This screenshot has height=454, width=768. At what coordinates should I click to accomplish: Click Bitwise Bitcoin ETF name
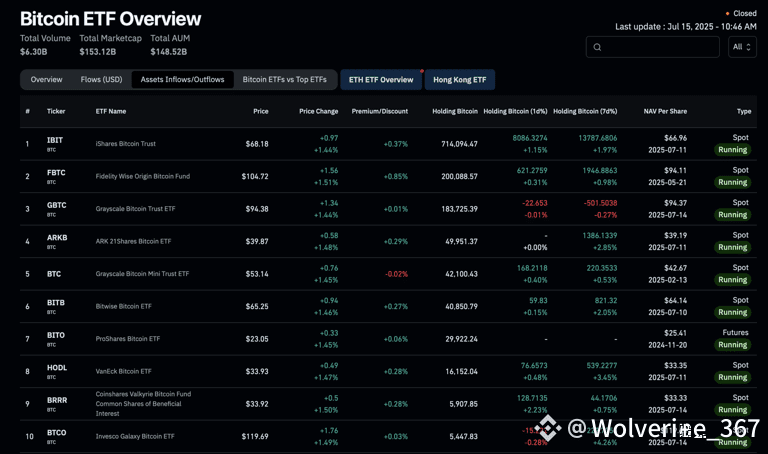(123, 306)
